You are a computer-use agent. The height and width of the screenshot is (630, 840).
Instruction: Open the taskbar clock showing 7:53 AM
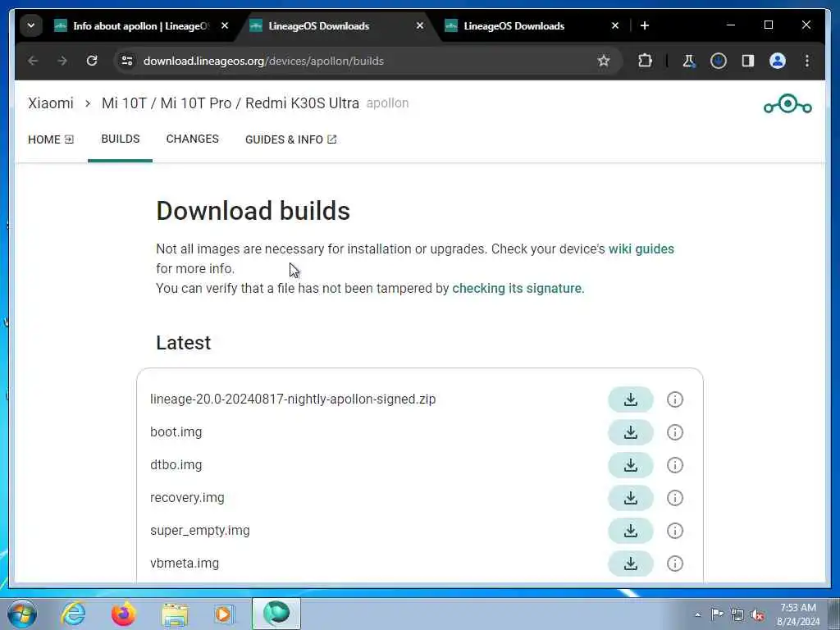point(798,614)
